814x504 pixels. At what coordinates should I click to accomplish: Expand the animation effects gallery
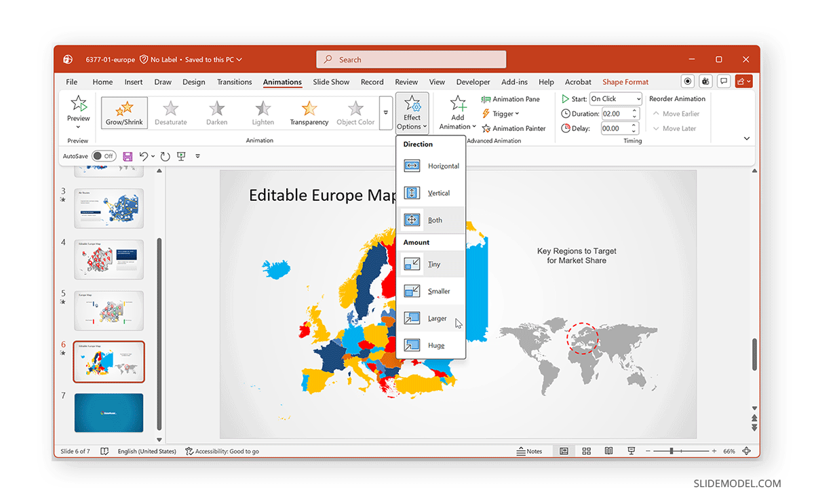tap(386, 113)
